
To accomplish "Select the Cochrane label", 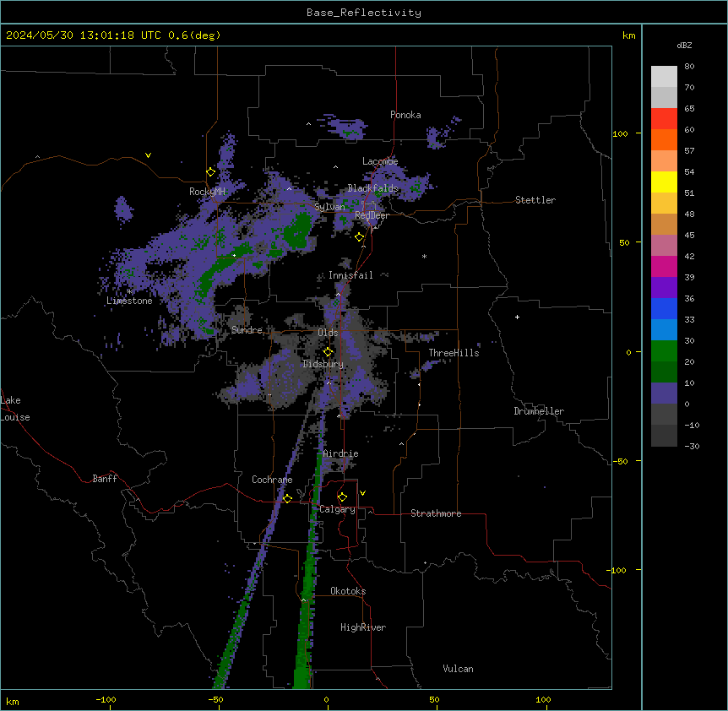I will [x=272, y=480].
